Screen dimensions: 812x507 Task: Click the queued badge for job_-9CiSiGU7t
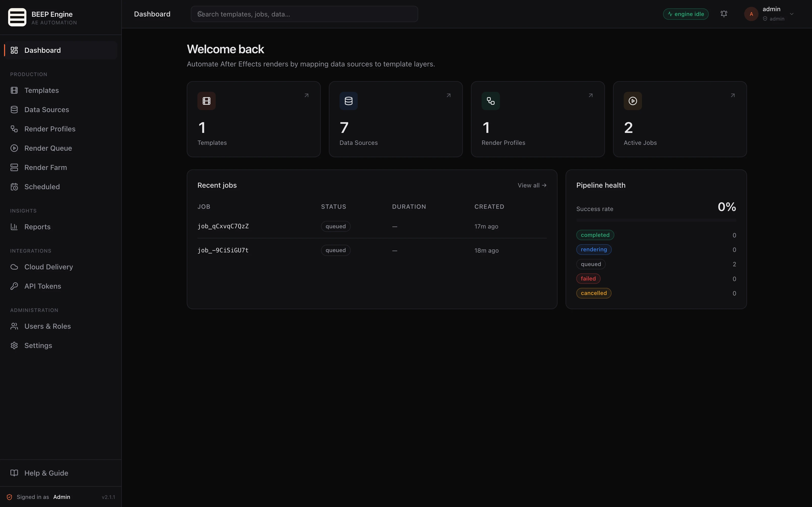pos(335,251)
